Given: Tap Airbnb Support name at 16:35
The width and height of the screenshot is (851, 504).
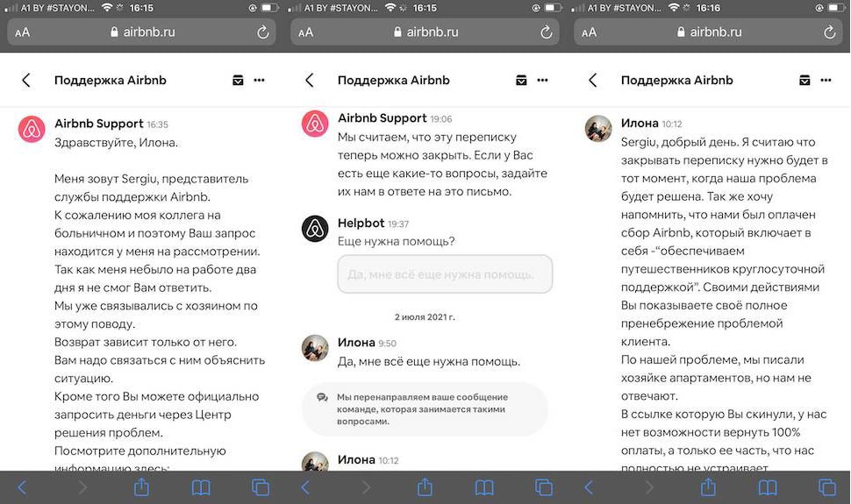Looking at the screenshot, I should click(99, 124).
